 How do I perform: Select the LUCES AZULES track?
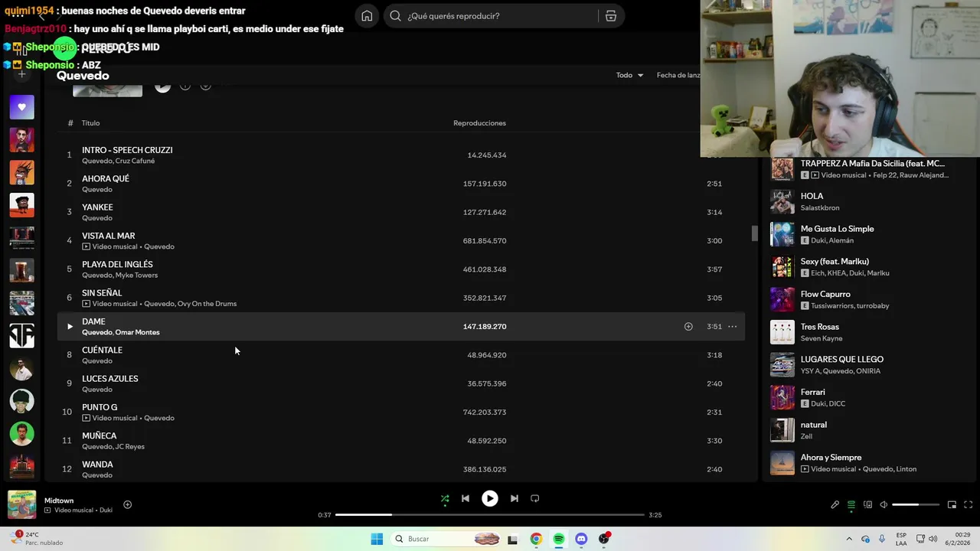(x=402, y=383)
